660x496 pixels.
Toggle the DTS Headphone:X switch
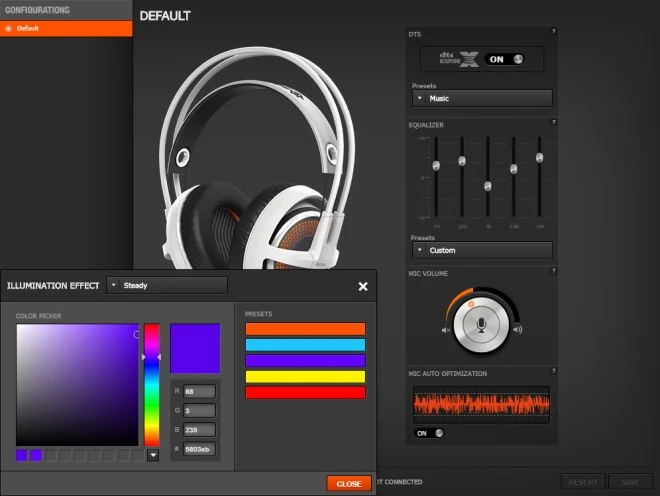507,59
